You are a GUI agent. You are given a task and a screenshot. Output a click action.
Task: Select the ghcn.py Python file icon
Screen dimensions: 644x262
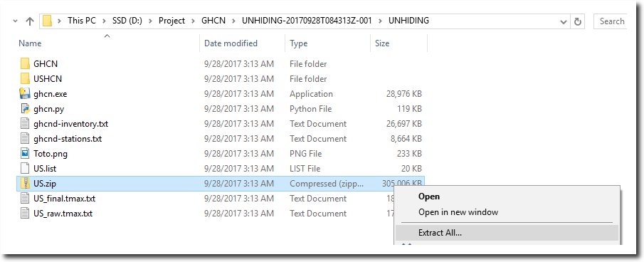click(25, 108)
